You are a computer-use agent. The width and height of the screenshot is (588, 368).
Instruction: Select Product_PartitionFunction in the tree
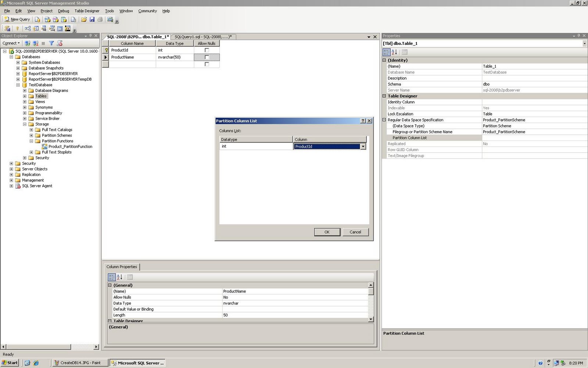(70, 146)
